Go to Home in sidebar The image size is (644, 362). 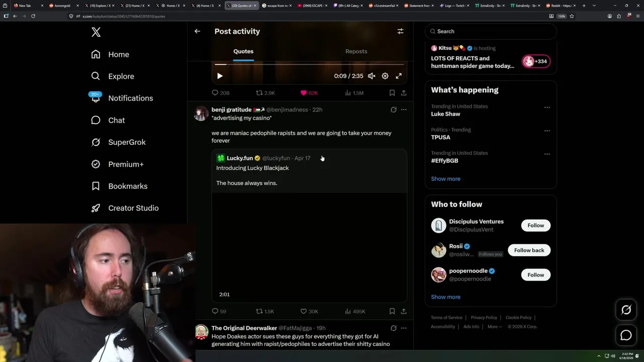pos(110,54)
